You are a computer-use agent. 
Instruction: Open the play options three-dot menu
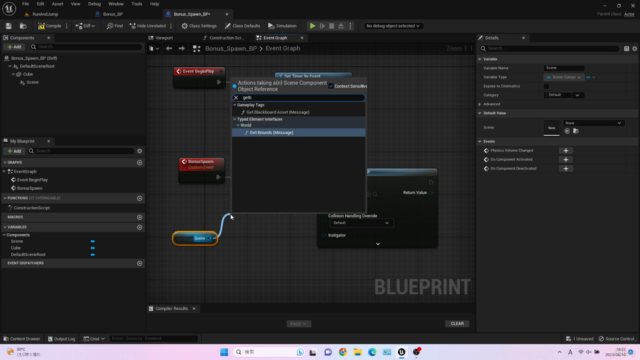pyautogui.click(x=350, y=26)
